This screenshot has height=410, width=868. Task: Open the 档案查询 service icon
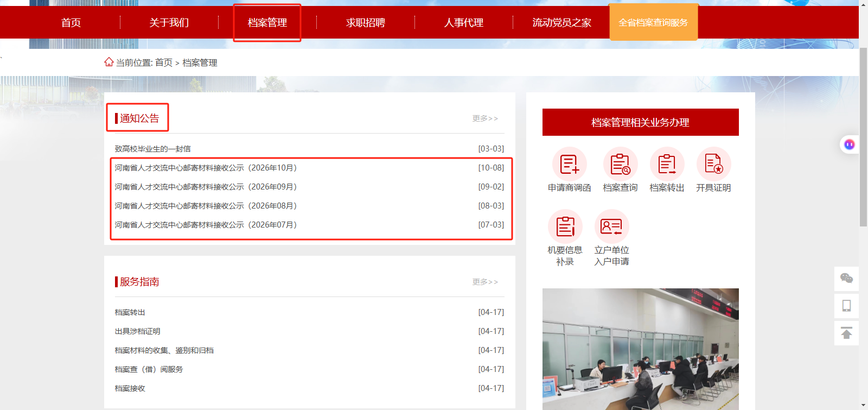click(x=620, y=164)
